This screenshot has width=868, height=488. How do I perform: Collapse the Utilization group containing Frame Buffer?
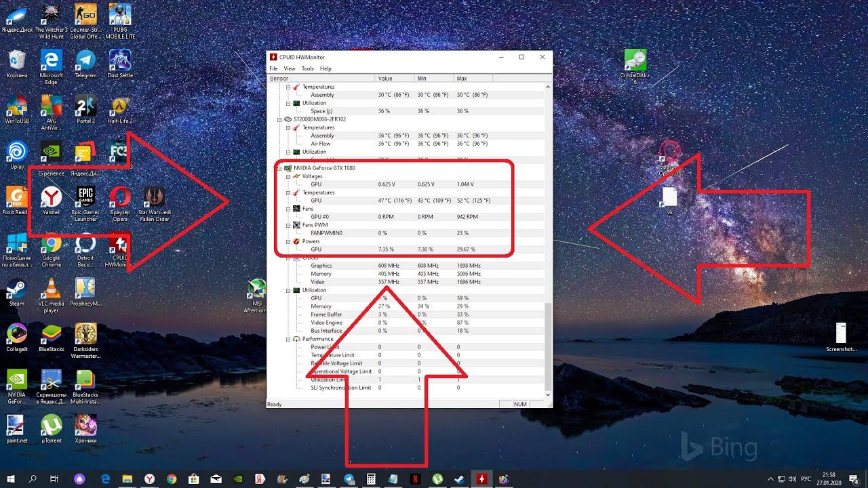click(288, 290)
